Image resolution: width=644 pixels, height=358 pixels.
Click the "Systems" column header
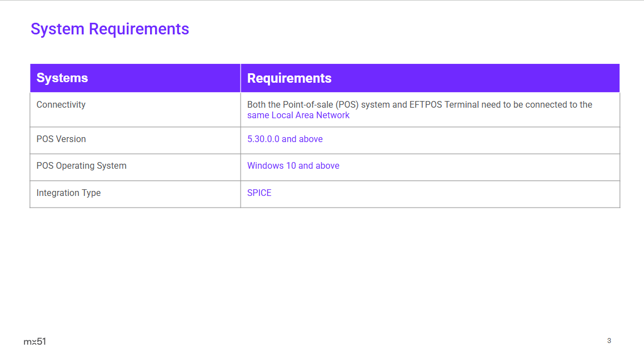[x=62, y=78]
